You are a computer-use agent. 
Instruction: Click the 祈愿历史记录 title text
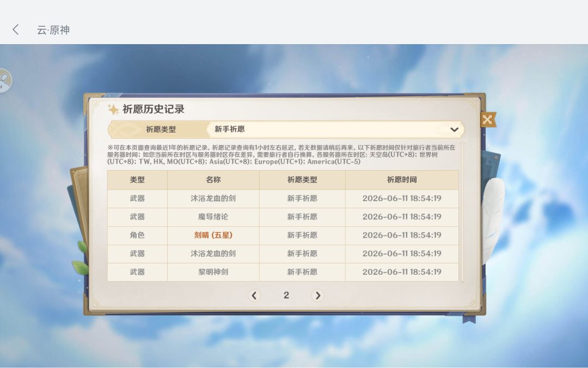(x=154, y=109)
